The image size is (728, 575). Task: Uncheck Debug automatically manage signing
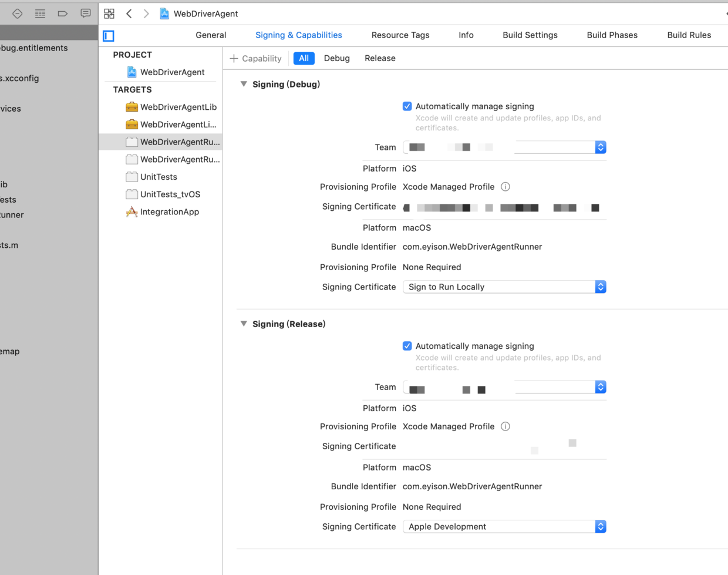[407, 106]
